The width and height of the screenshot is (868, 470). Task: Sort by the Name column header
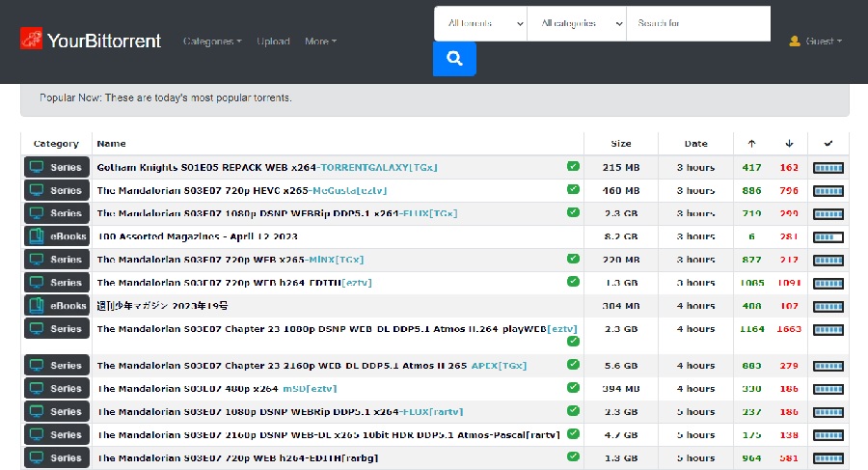111,144
